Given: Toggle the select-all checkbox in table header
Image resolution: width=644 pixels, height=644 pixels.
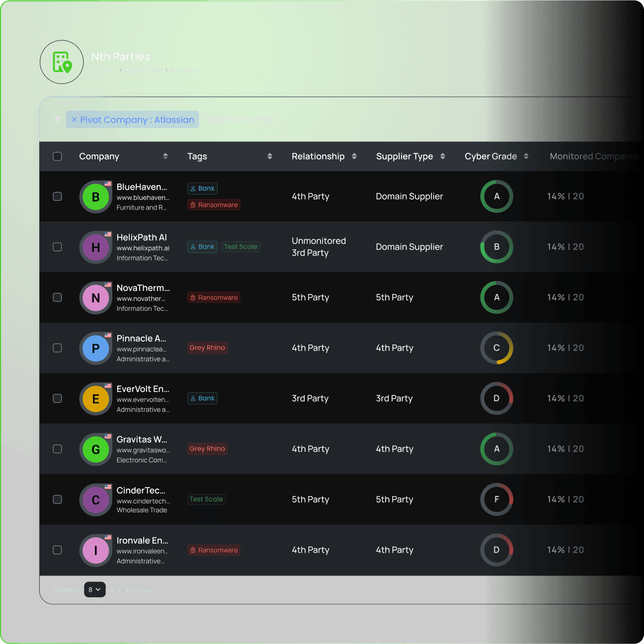Looking at the screenshot, I should pos(58,156).
